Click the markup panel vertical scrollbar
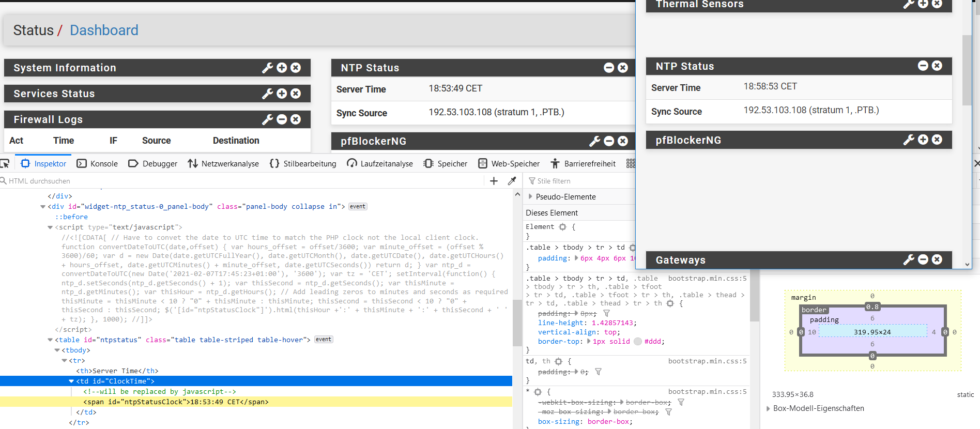 (x=517, y=322)
